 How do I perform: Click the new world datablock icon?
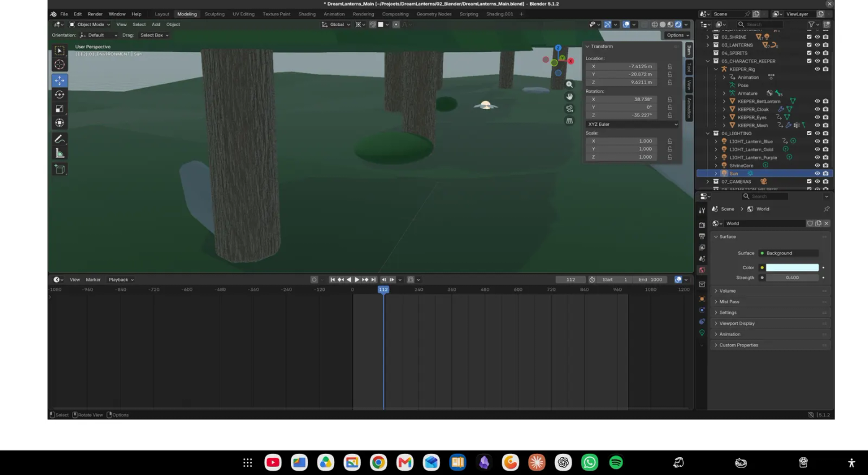tap(818, 223)
